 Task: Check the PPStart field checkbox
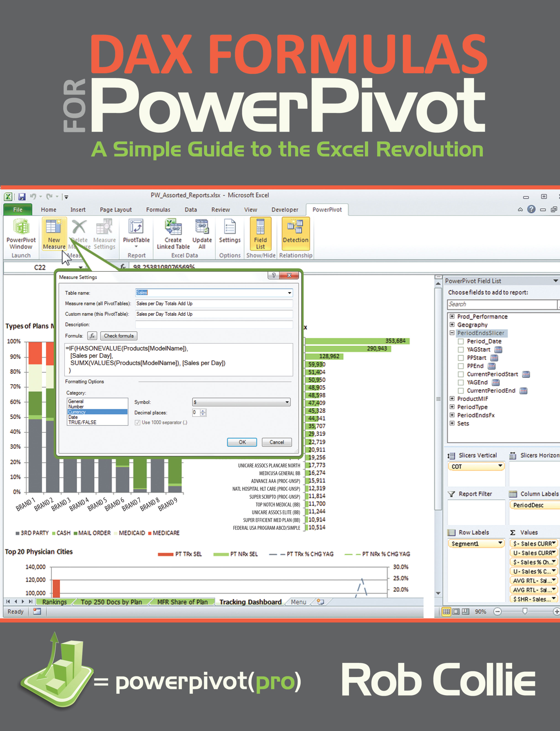click(x=461, y=357)
